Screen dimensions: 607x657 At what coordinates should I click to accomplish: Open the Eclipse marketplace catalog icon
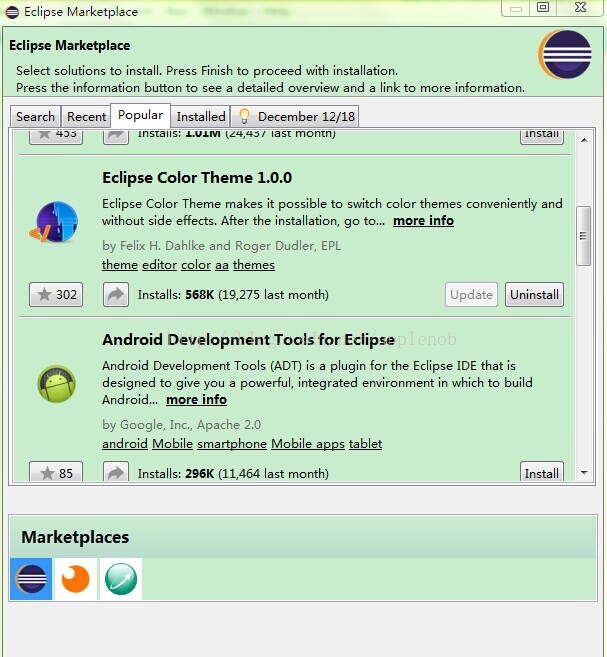click(31, 579)
